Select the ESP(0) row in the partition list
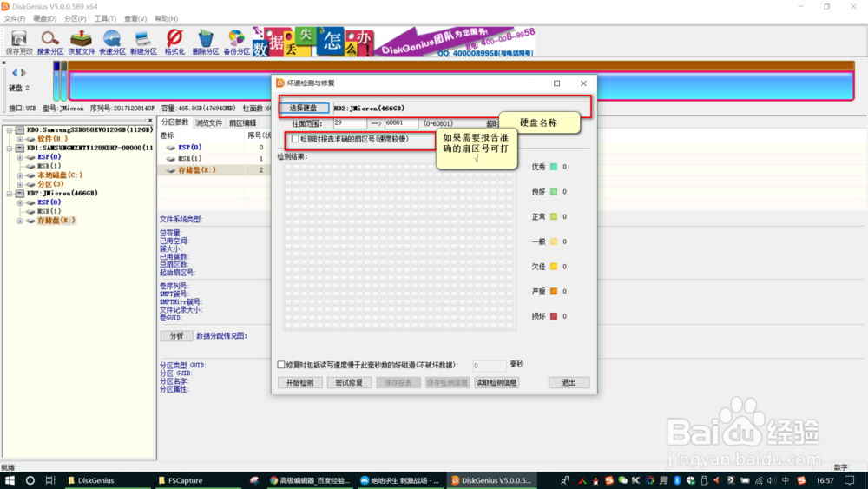 click(214, 148)
